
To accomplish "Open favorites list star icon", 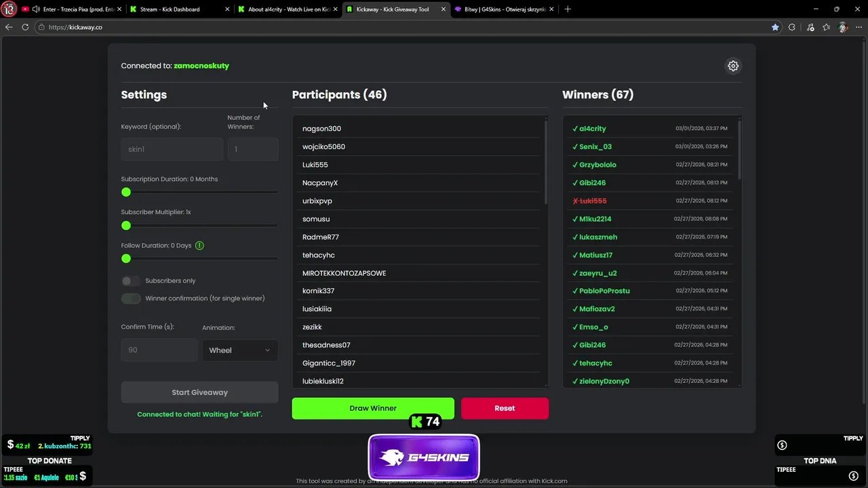I will pos(826,27).
